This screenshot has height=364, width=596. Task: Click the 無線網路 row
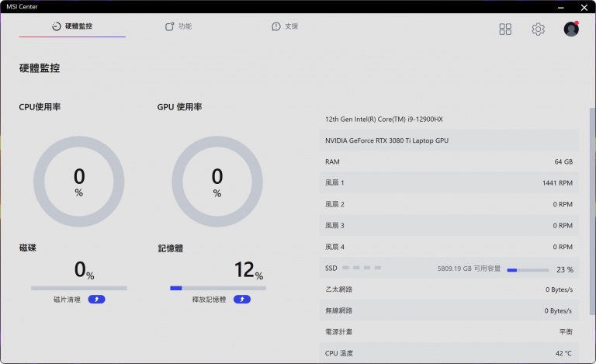tap(449, 310)
